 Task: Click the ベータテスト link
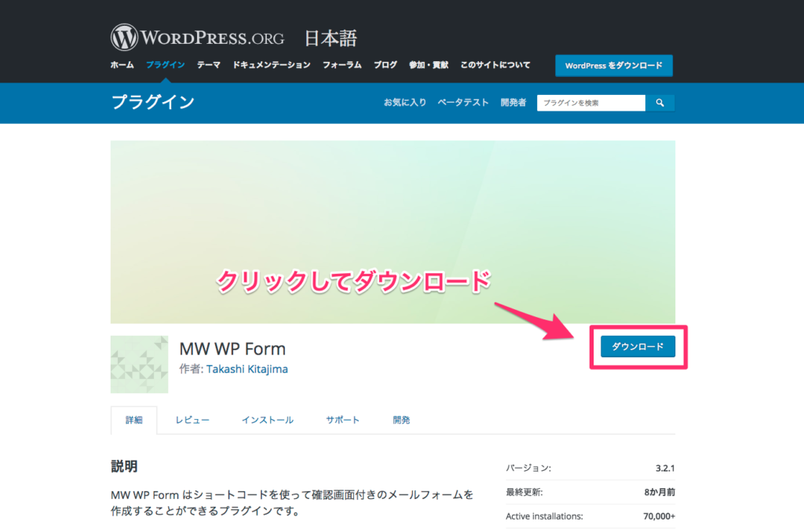tap(463, 103)
